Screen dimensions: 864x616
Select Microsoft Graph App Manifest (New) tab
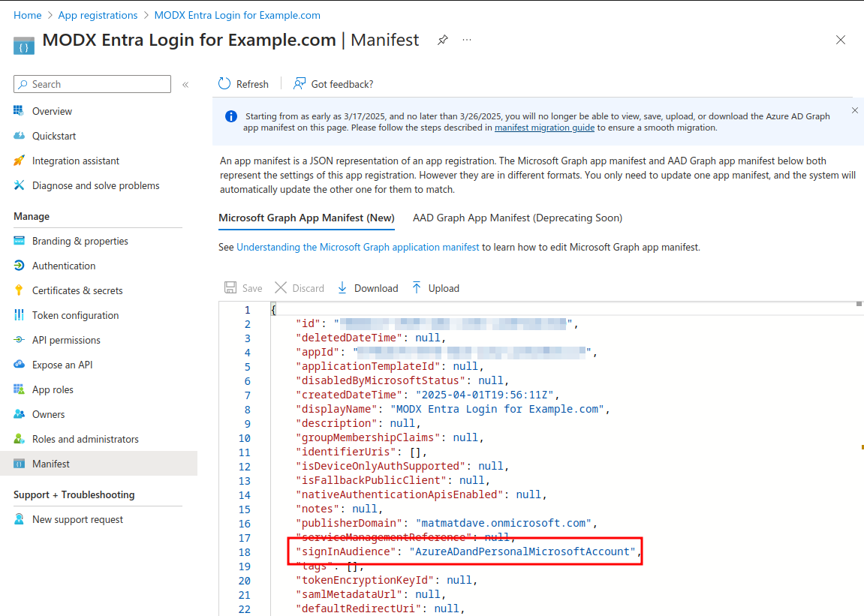(x=306, y=218)
